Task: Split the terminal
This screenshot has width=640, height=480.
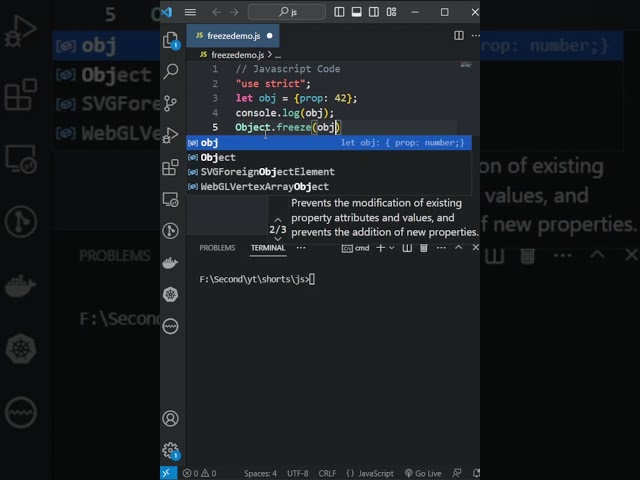Action: 407,248
